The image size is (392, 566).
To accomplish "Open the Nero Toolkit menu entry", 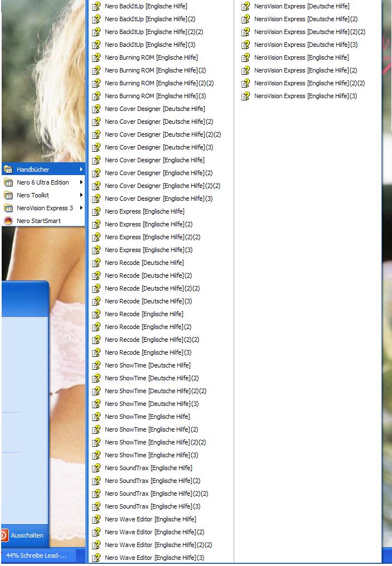I will tap(43, 195).
